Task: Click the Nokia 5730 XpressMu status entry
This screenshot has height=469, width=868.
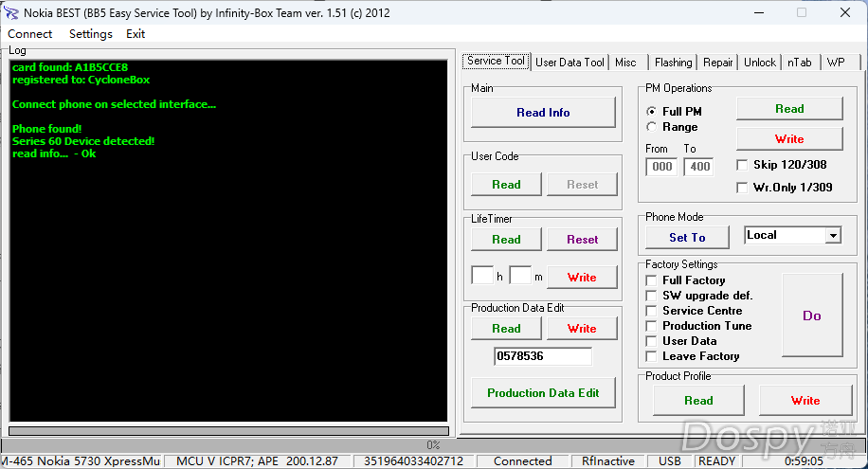Action: click(81, 461)
